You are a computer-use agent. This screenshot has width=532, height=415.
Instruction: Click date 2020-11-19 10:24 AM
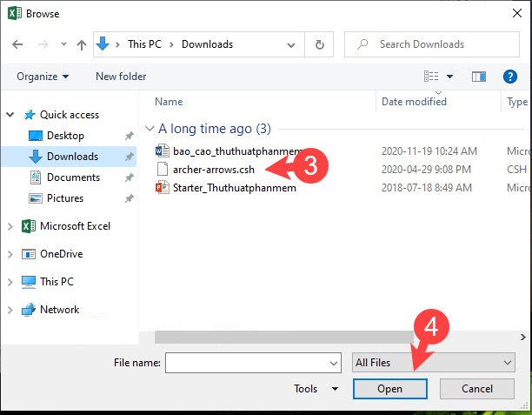[x=429, y=151]
